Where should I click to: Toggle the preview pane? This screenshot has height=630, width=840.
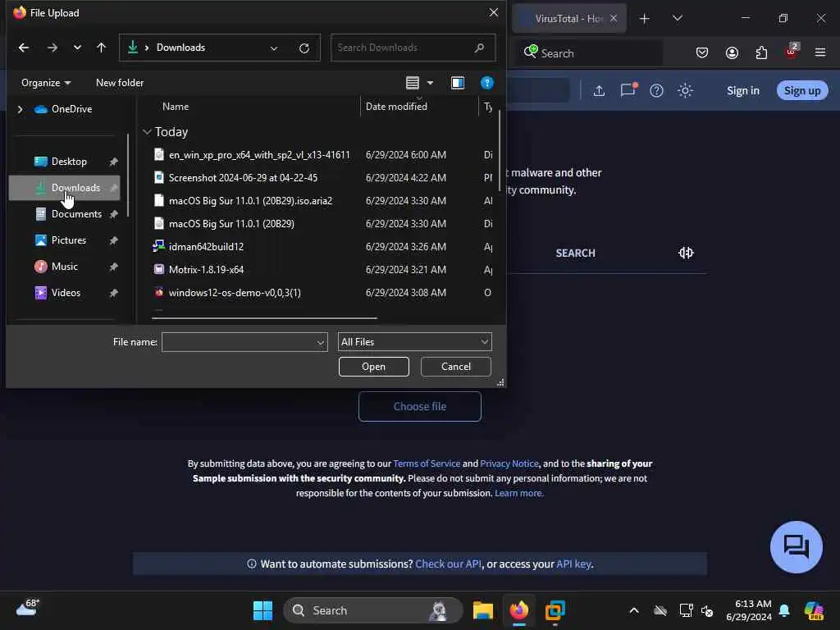coord(458,83)
